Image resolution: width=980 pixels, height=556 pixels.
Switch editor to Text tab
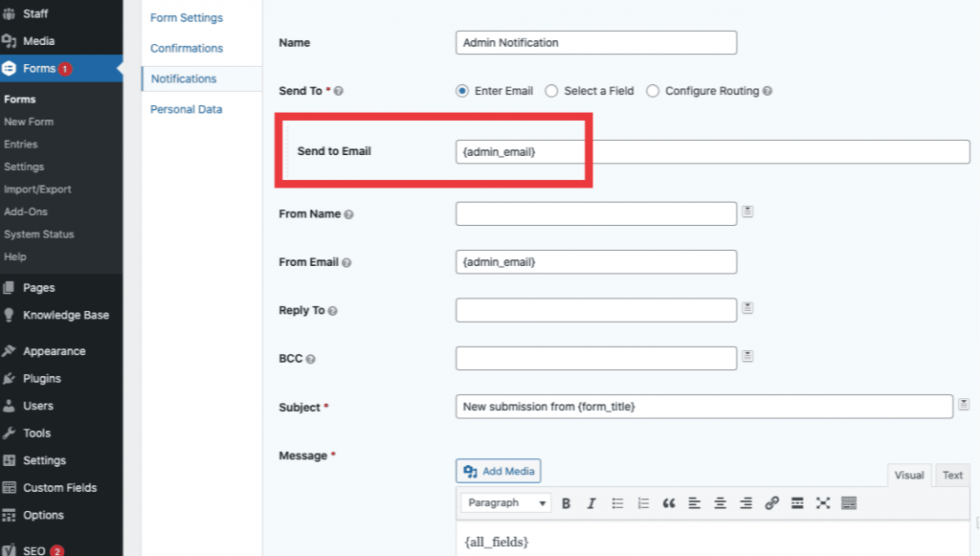pos(952,476)
